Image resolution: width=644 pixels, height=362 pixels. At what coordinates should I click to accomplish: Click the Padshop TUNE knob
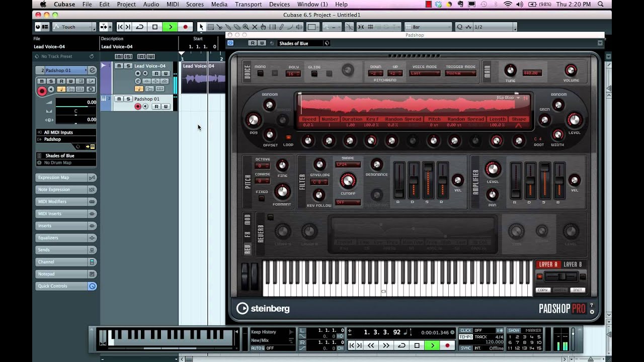[510, 70]
